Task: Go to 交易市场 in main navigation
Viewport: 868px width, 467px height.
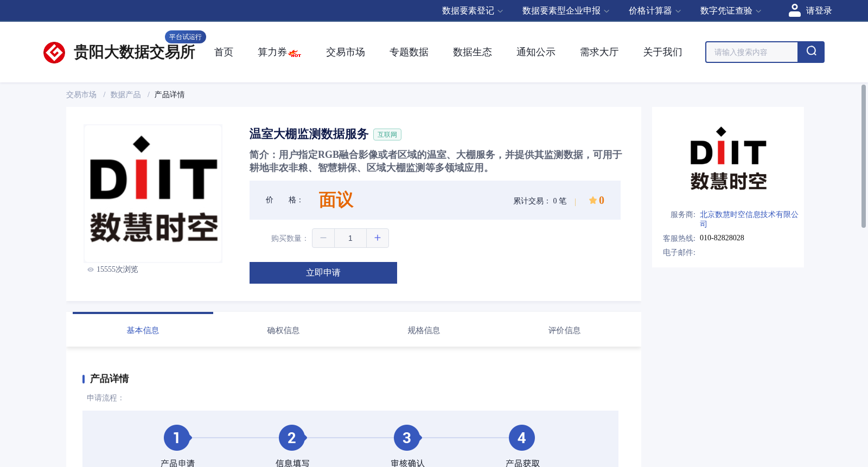Action: (346, 52)
